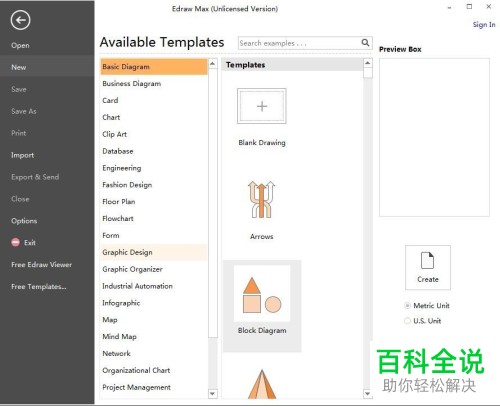
Task: Click the Templates pane scrollbar thumb
Action: 368,73
